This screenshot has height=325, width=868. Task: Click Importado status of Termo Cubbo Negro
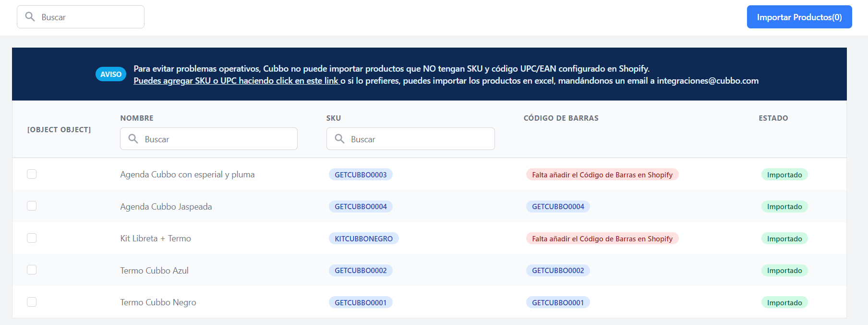(x=784, y=302)
